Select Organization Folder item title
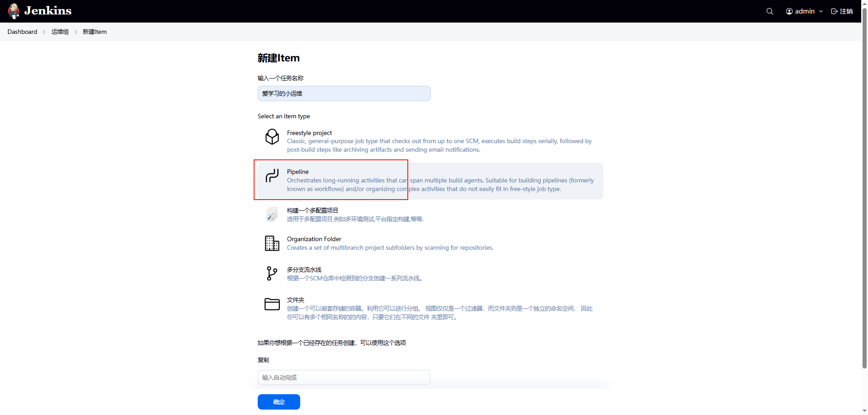The image size is (868, 415). click(314, 239)
